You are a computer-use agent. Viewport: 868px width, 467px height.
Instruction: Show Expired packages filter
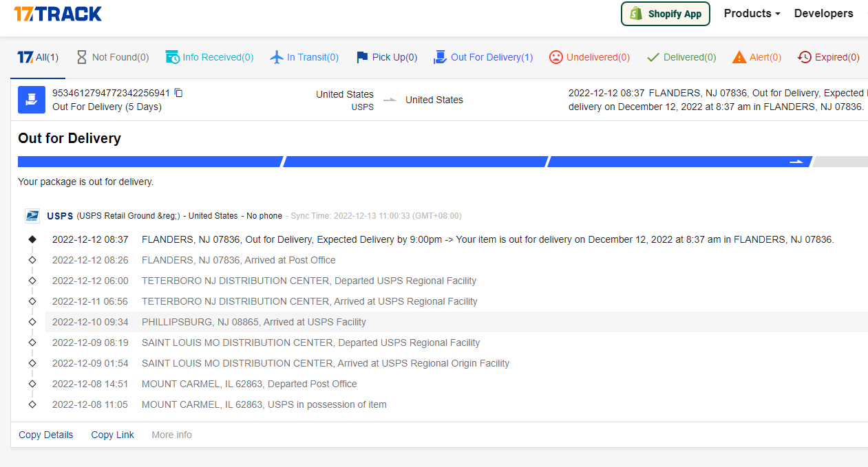pyautogui.click(x=829, y=57)
